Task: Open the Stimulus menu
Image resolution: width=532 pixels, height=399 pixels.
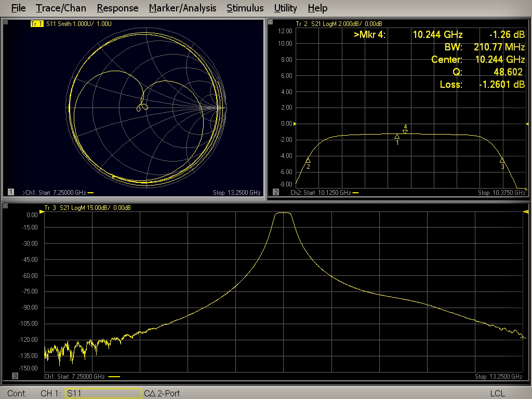Action: pos(245,8)
